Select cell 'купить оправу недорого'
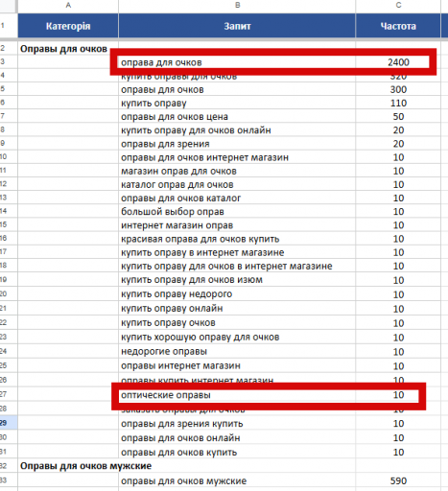Viewport: 448px width, 491px height. pyautogui.click(x=237, y=294)
